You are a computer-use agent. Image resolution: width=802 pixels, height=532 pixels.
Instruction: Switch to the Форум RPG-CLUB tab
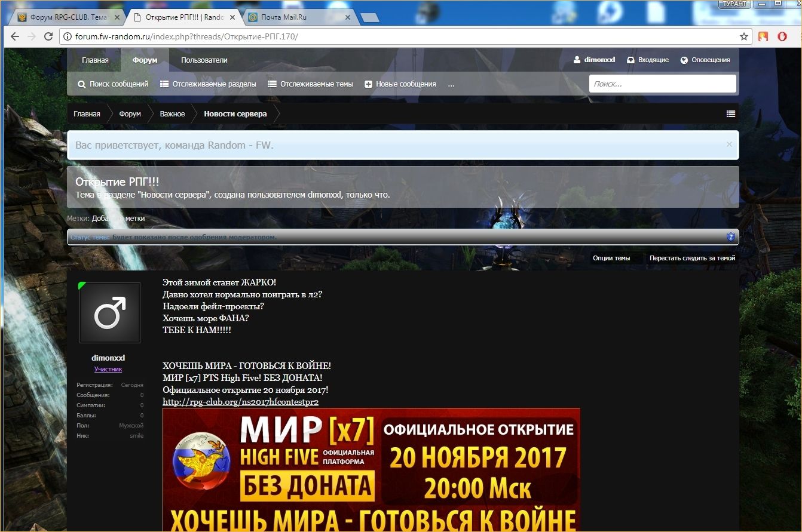coord(68,17)
